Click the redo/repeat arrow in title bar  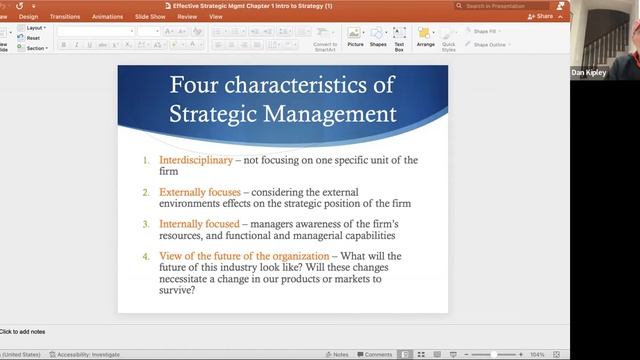(19, 6)
